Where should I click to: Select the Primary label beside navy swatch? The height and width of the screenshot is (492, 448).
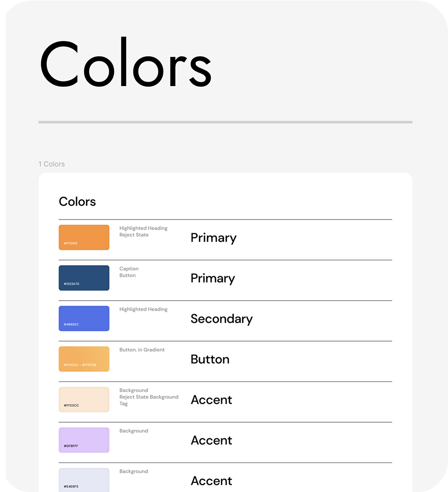tap(213, 278)
